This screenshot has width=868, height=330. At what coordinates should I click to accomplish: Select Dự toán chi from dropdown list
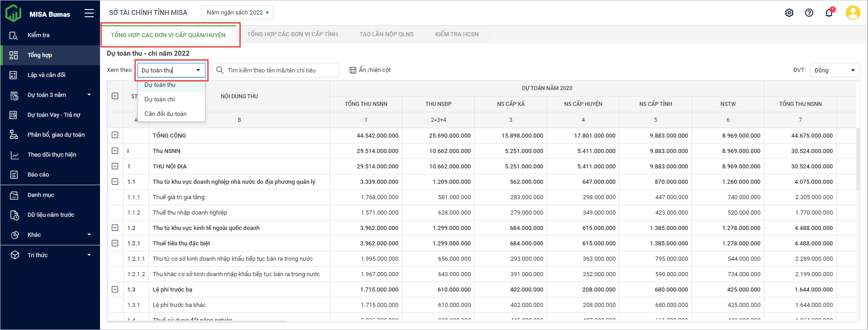(160, 100)
